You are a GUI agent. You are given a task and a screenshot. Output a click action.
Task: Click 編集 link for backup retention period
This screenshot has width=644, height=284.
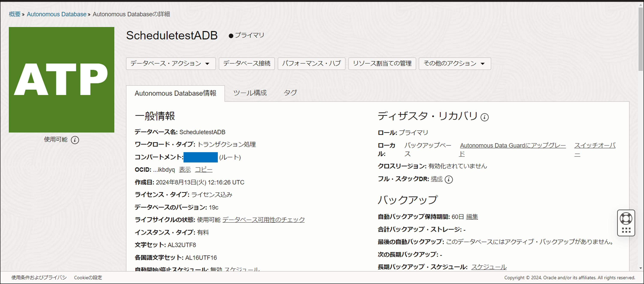(472, 216)
